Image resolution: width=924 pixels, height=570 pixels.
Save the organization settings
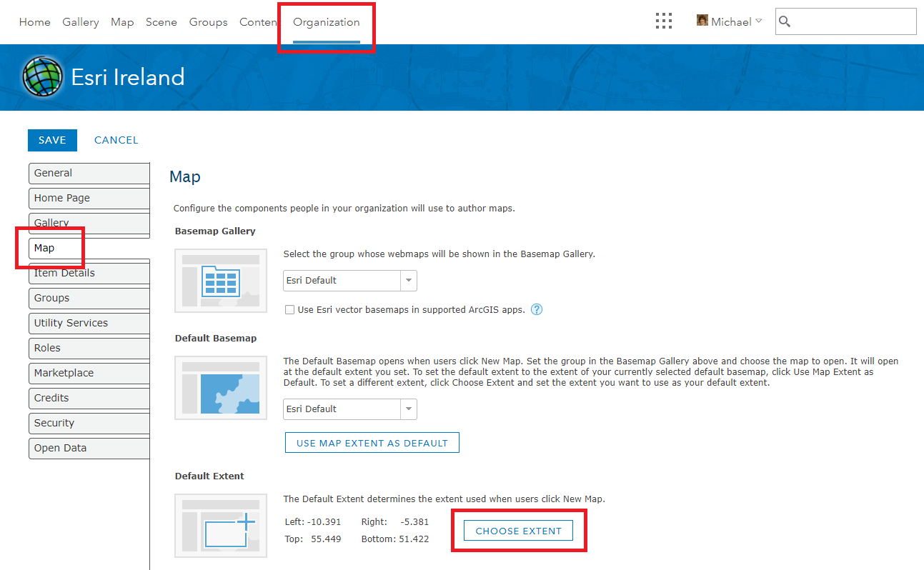pyautogui.click(x=52, y=140)
